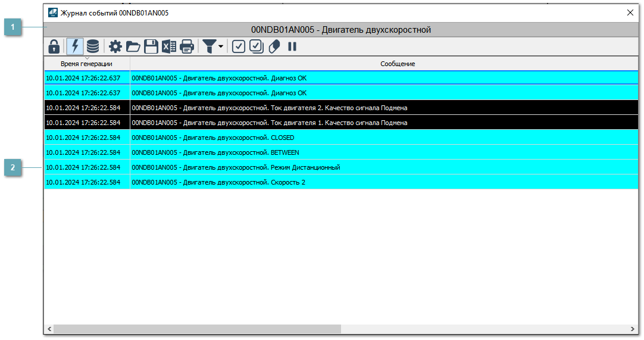Click the funnel filter icon
This screenshot has height=340, width=644.
[x=209, y=46]
